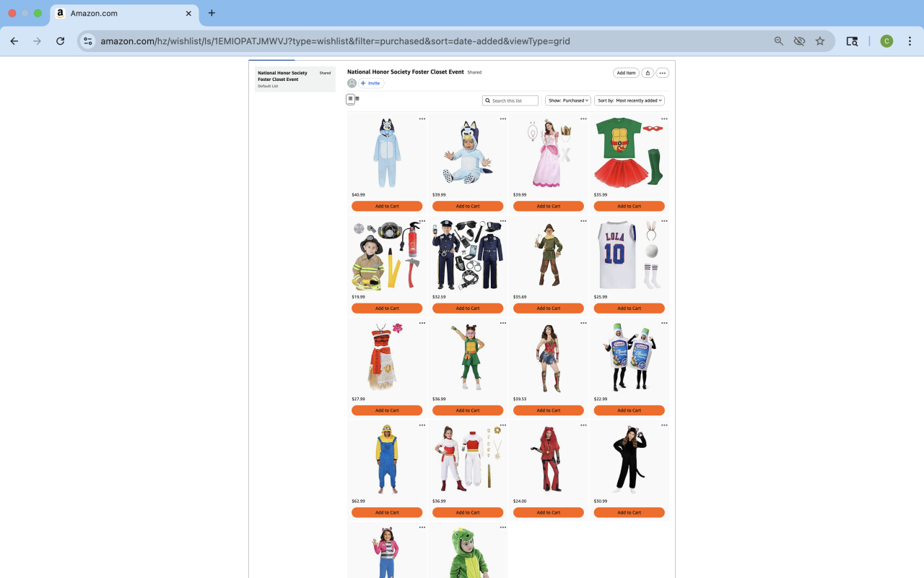Click the $39.99 price under the princess dress
Viewport: 924px width, 578px height.
coord(520,194)
